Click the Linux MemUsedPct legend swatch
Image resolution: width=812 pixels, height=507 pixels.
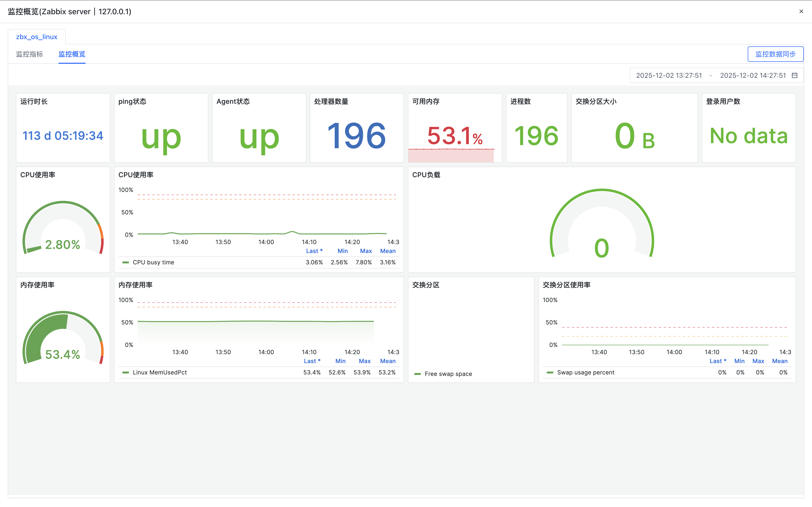125,373
